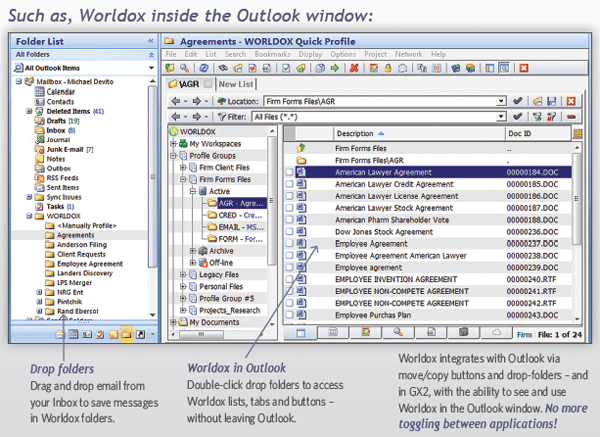Click the Firm Forms Files parent row
The image size is (600, 437).
click(428, 148)
